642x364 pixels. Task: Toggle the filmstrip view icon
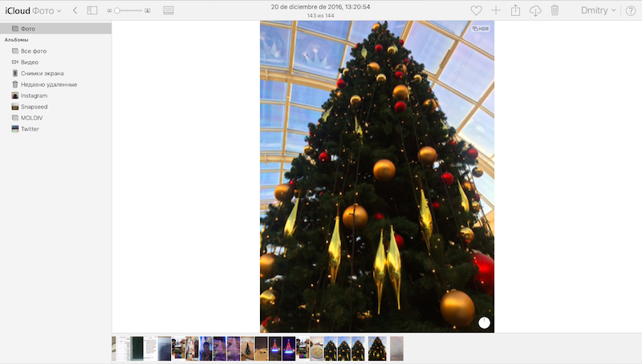point(169,10)
